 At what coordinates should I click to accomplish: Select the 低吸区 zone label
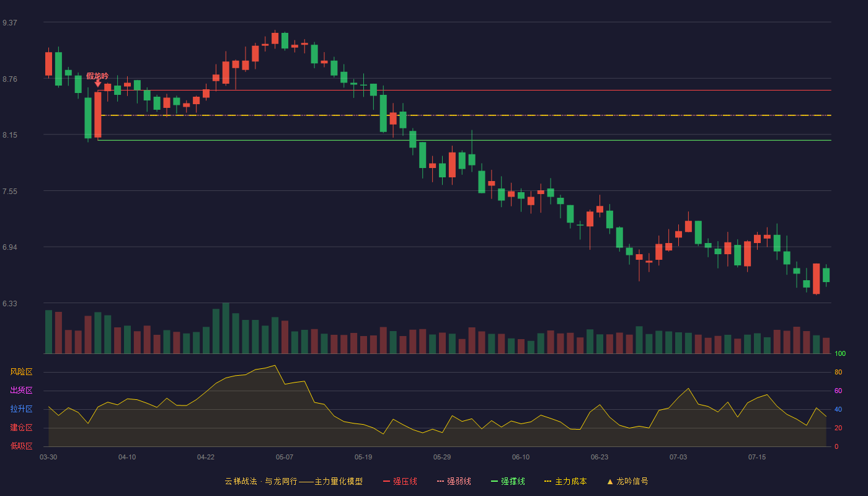click(x=21, y=446)
